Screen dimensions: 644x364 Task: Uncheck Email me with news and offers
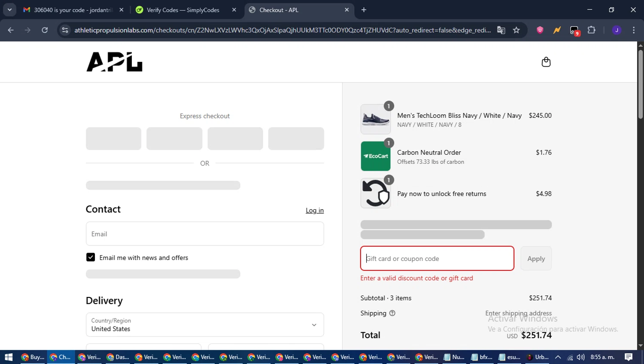point(91,257)
